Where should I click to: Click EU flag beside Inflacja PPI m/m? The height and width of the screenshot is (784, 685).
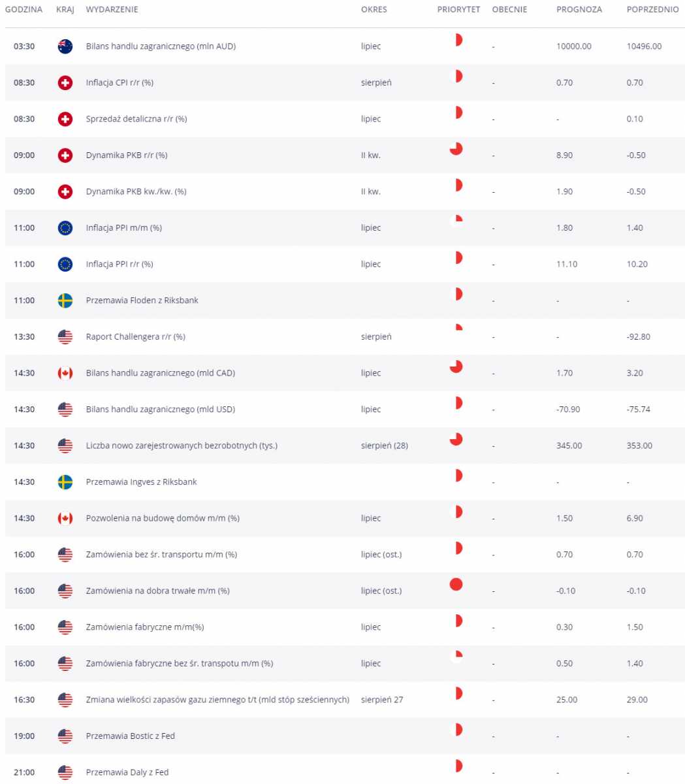[x=65, y=228]
